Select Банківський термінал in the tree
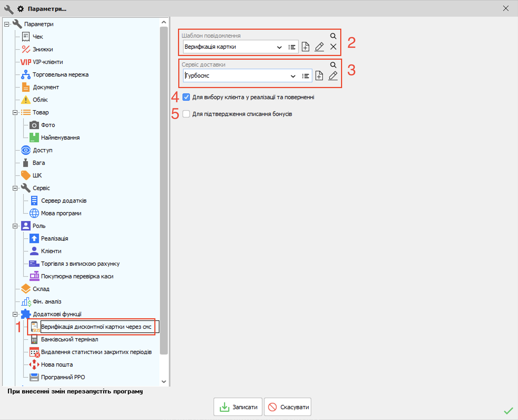 [x=69, y=340]
